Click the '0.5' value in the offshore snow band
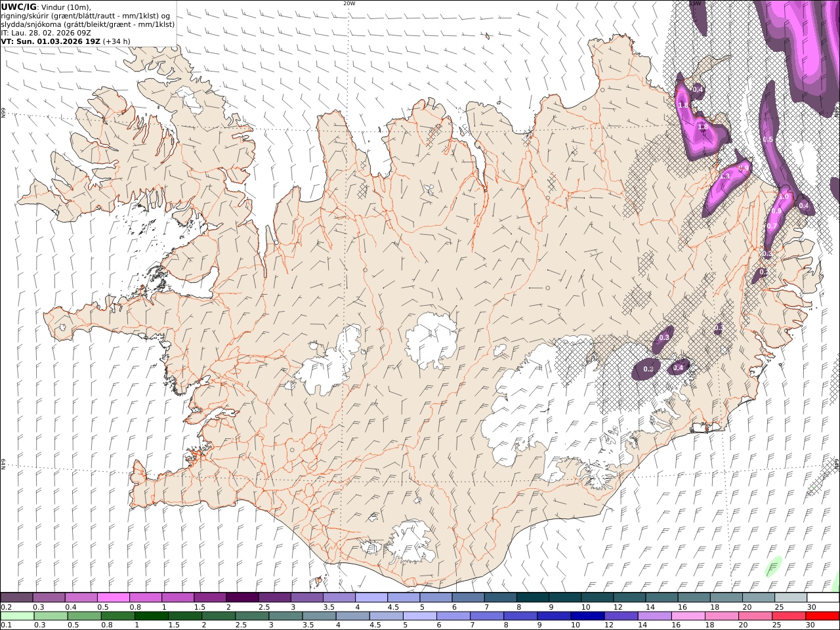 [x=768, y=140]
